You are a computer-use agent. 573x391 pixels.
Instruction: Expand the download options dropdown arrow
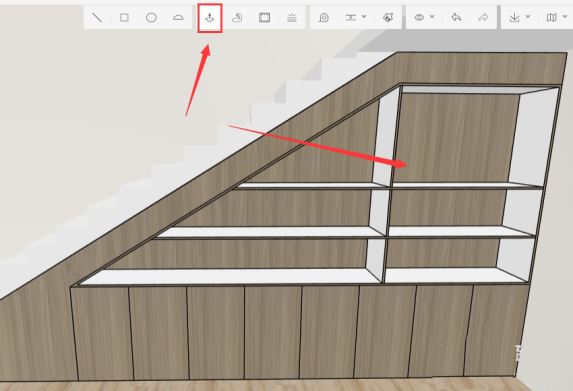[528, 16]
